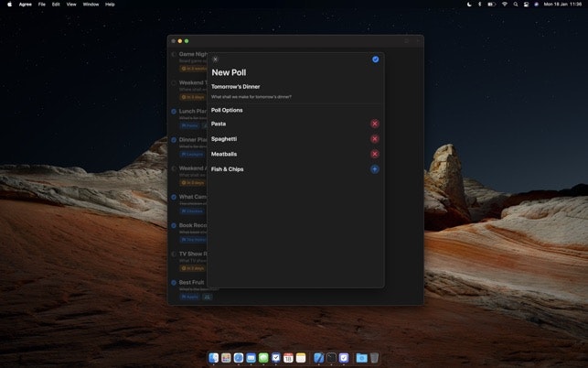Edit the Fish & Chips text field

pyautogui.click(x=228, y=169)
